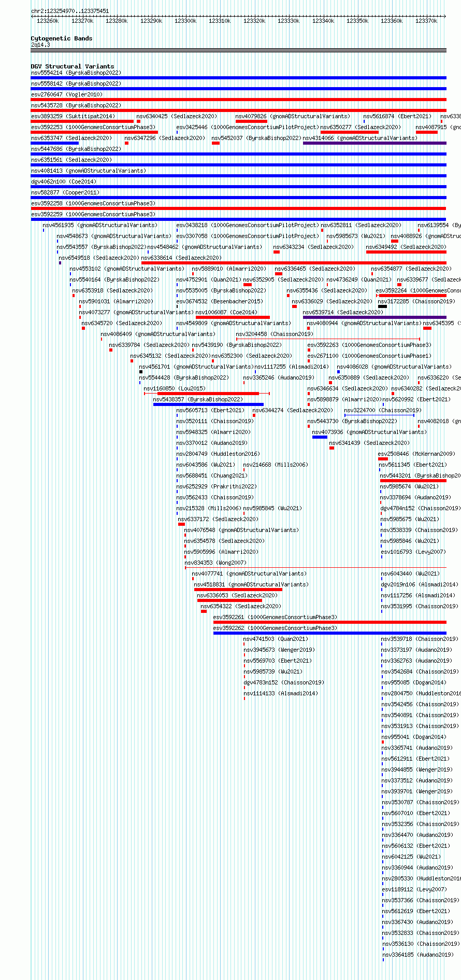Select the 2q14.3 cytogenetic band label
Screen dimensions: 461x980
pyautogui.click(x=40, y=45)
